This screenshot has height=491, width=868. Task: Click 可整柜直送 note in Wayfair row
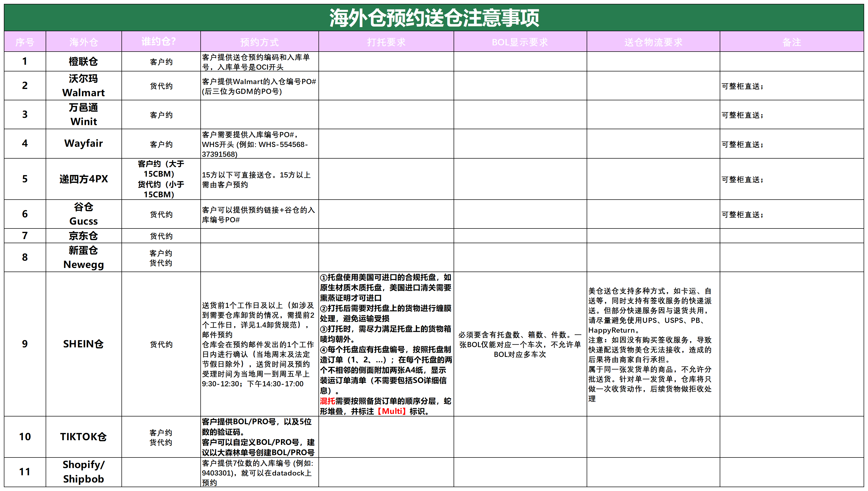742,144
